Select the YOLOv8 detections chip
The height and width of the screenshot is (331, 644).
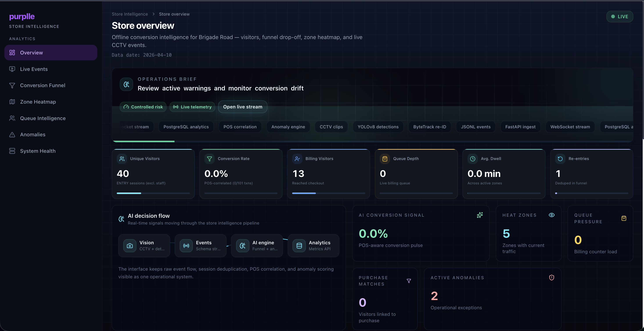click(x=378, y=127)
